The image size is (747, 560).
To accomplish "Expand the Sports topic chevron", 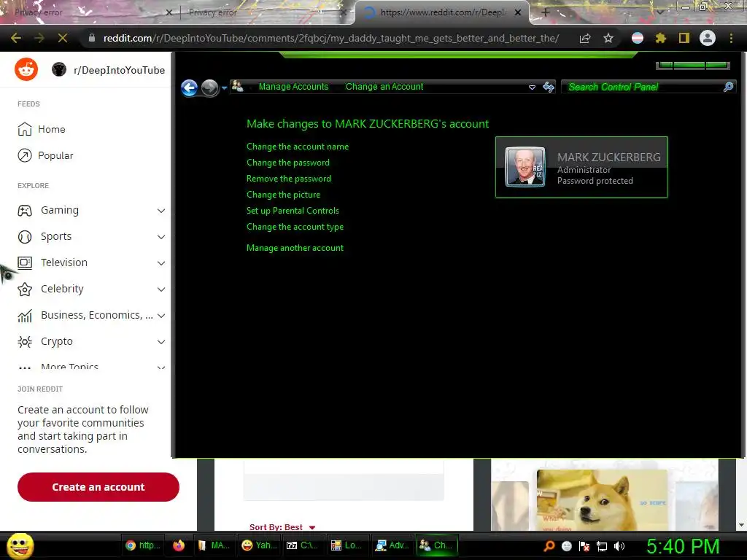I will tap(161, 237).
